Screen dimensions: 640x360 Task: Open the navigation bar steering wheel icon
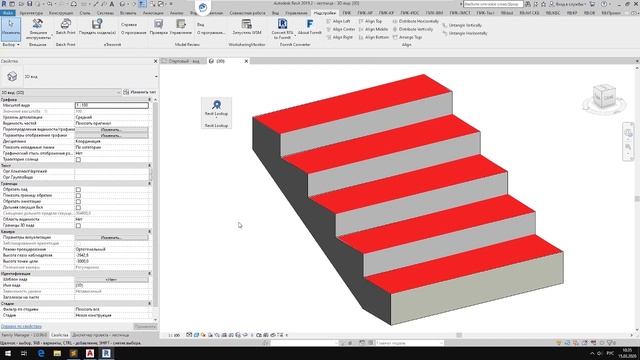click(628, 133)
